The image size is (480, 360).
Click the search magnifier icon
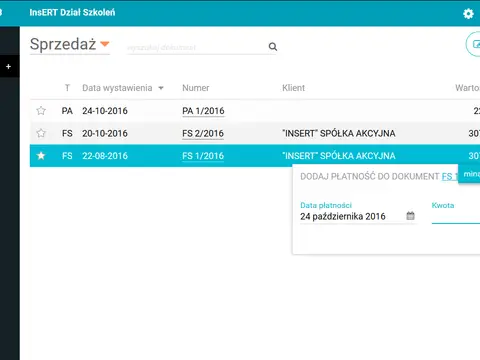point(273,47)
